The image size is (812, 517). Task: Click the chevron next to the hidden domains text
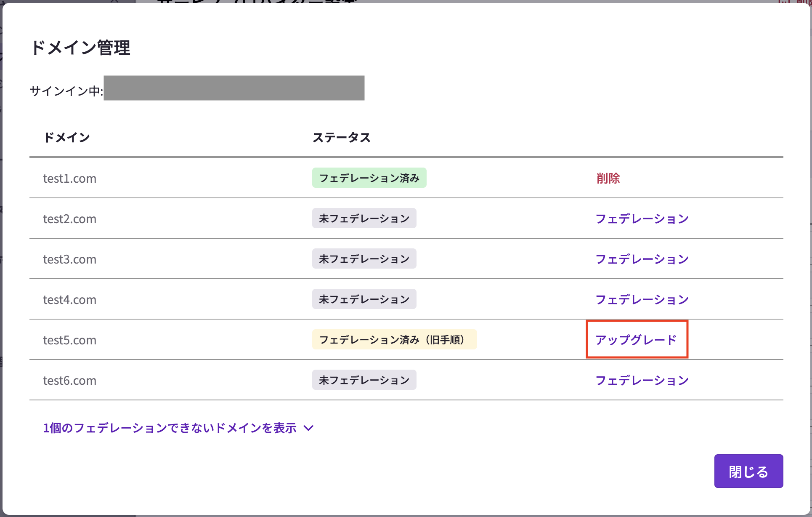(309, 428)
